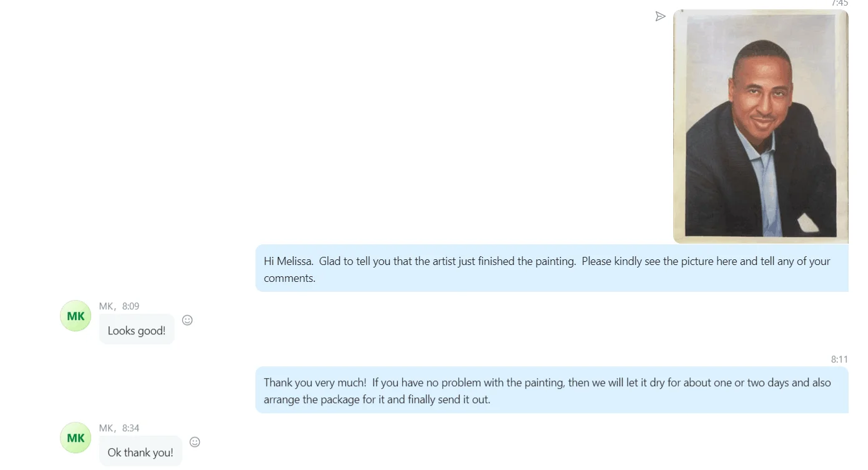Select the "Ok thank you!" message bubble
Image resolution: width=868 pixels, height=470 pixels.
tap(141, 452)
